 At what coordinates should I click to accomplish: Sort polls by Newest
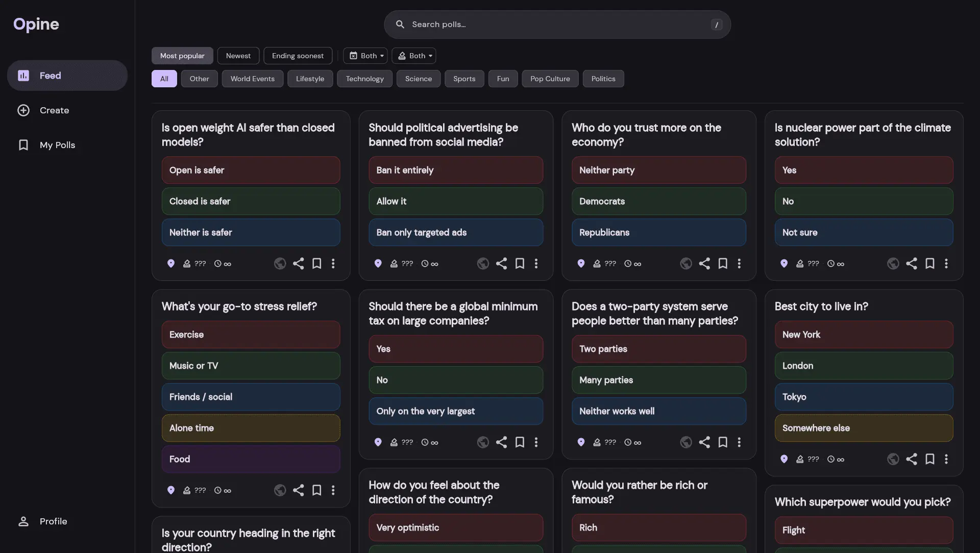(238, 56)
